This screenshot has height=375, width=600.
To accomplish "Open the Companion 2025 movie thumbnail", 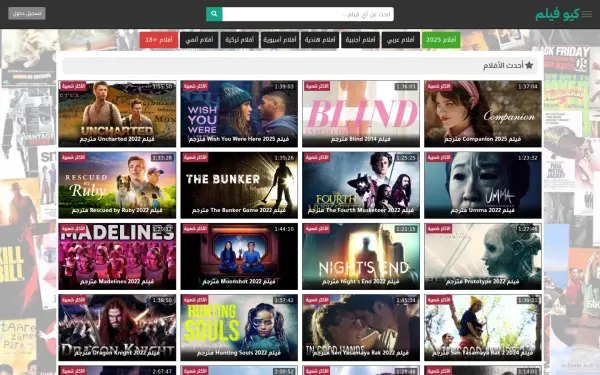I will click(483, 114).
